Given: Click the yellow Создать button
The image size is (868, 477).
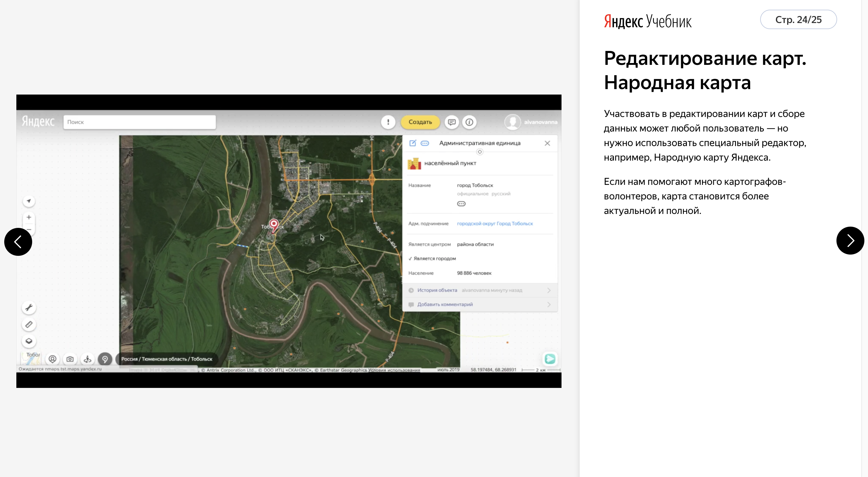Looking at the screenshot, I should [420, 122].
